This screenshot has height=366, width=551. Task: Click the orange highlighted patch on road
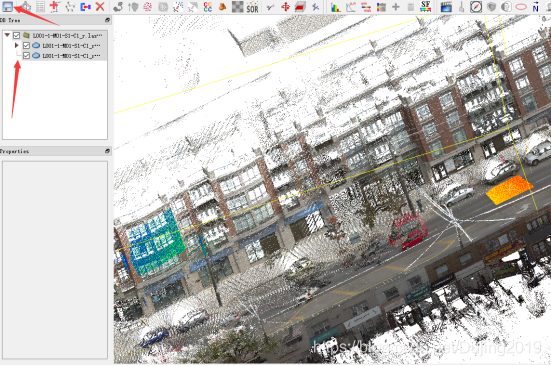click(x=509, y=190)
